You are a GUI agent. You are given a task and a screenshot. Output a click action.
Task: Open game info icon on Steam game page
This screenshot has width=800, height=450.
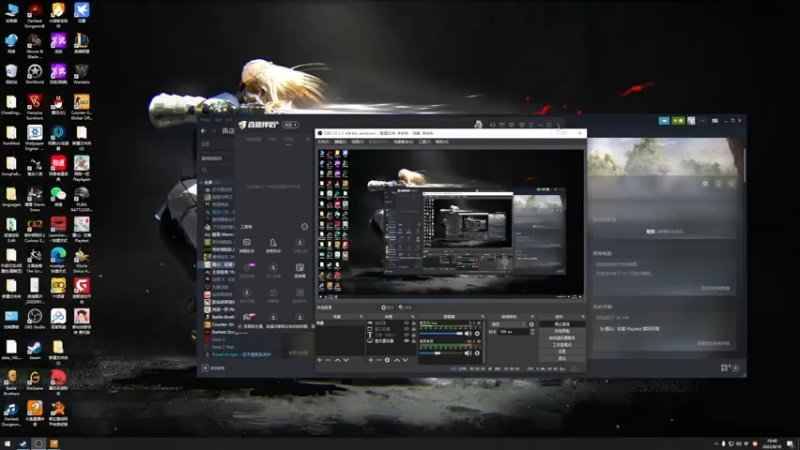(x=718, y=183)
